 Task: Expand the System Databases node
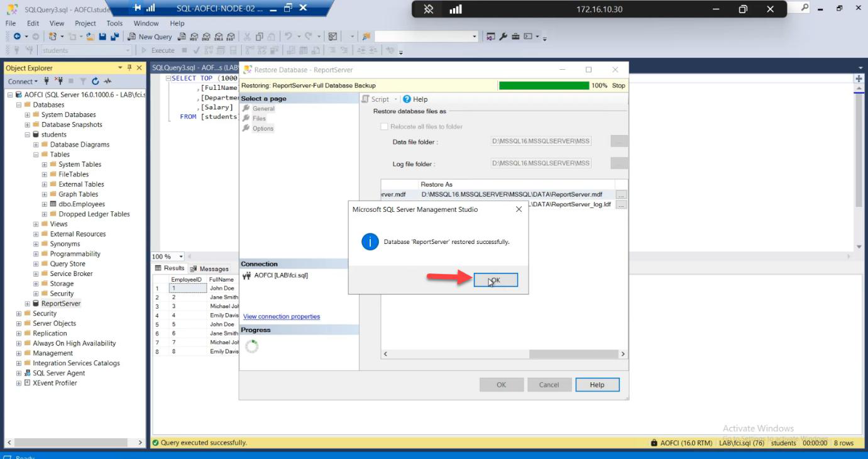(x=28, y=115)
